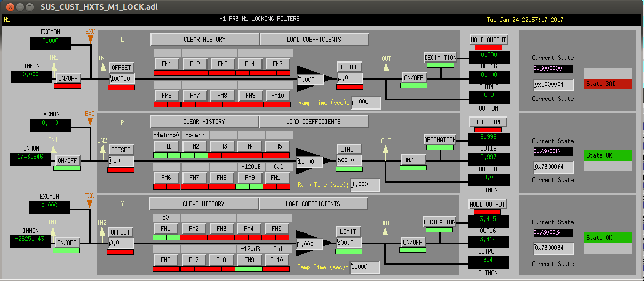Click the P INMON value 1743.346
Image resolution: width=644 pixels, height=281 pixels.
(x=31, y=158)
